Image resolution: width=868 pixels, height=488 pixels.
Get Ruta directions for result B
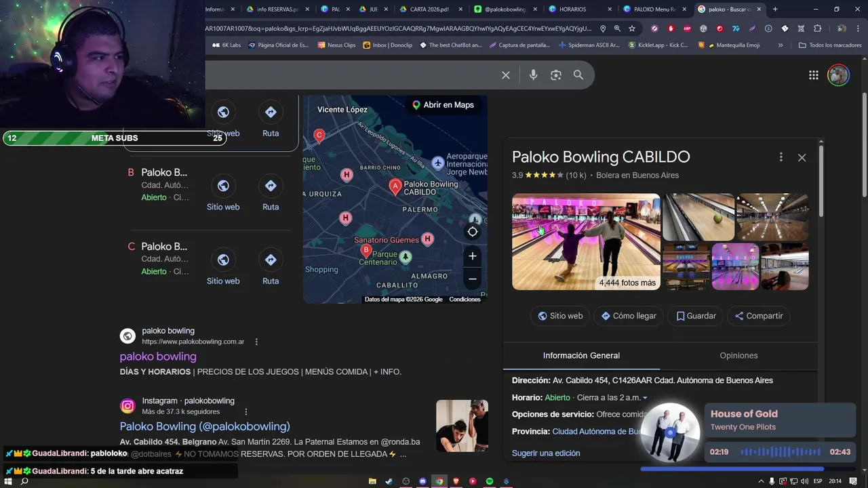[271, 192]
